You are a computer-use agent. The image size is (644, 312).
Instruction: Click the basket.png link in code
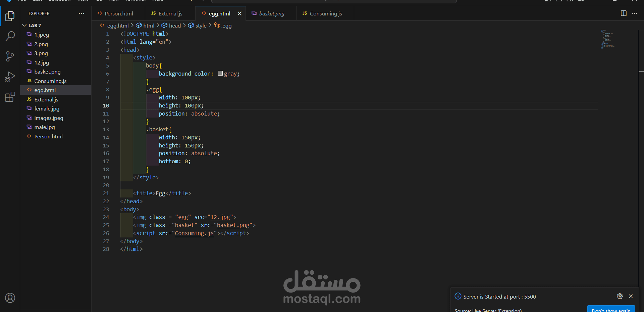tap(233, 225)
